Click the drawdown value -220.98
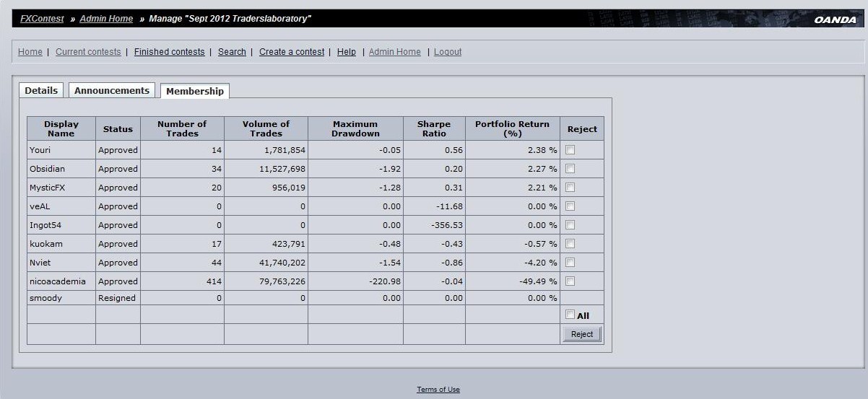Image resolution: width=868 pixels, height=399 pixels. [384, 281]
